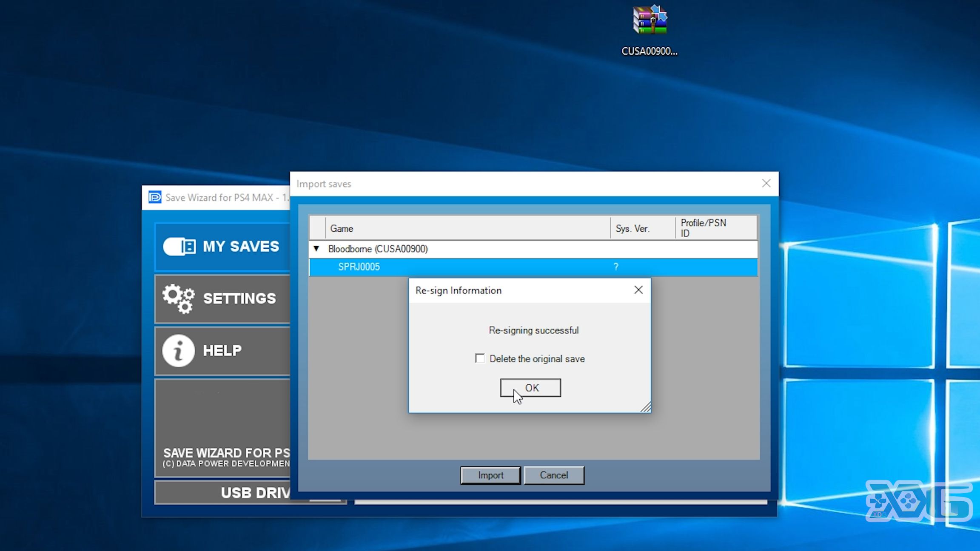The width and height of the screenshot is (980, 551).
Task: Click OK in Re-sign Information dialog
Action: [x=530, y=388]
